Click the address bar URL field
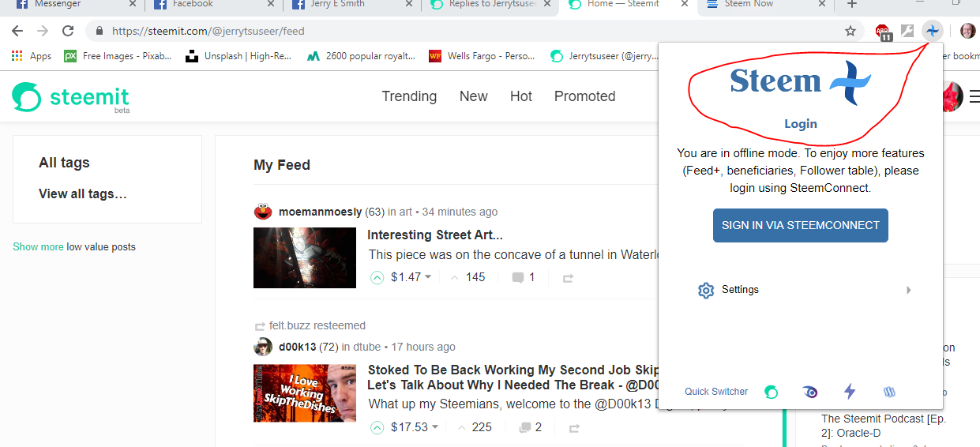Viewport: 980px width, 447px height. 474,32
